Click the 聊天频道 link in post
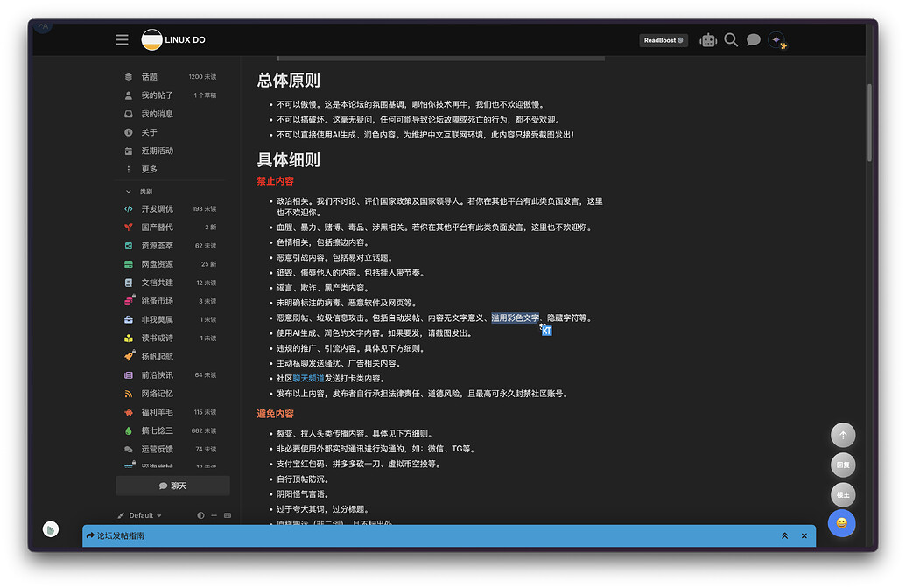 point(308,378)
